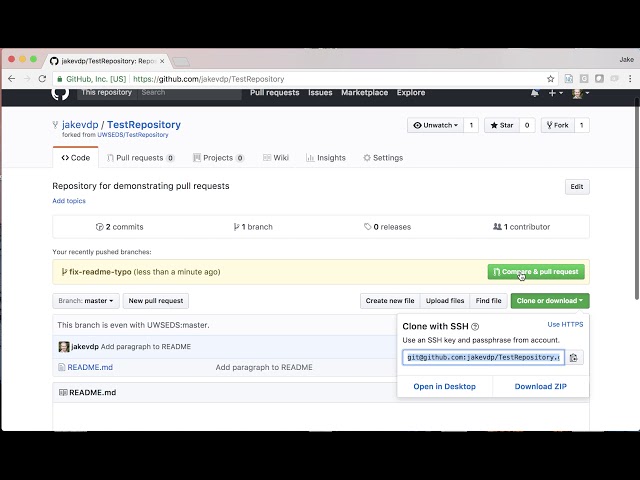Open the Insights tab

(326, 158)
